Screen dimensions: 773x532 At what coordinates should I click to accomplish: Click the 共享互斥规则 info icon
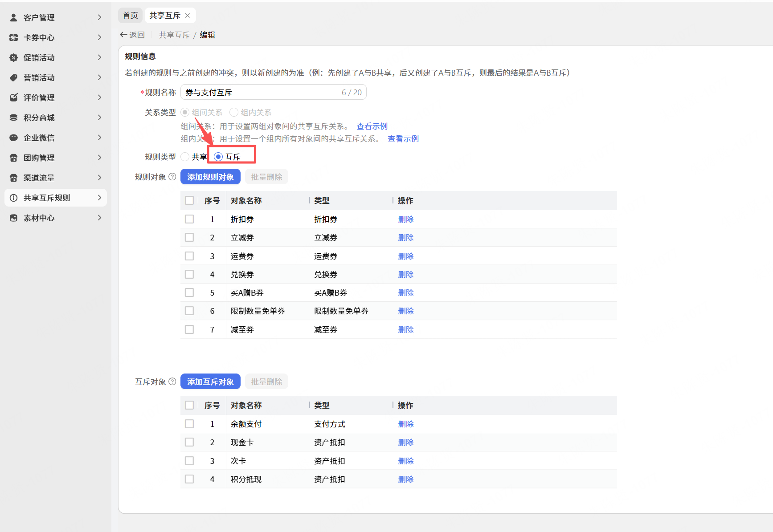14,198
